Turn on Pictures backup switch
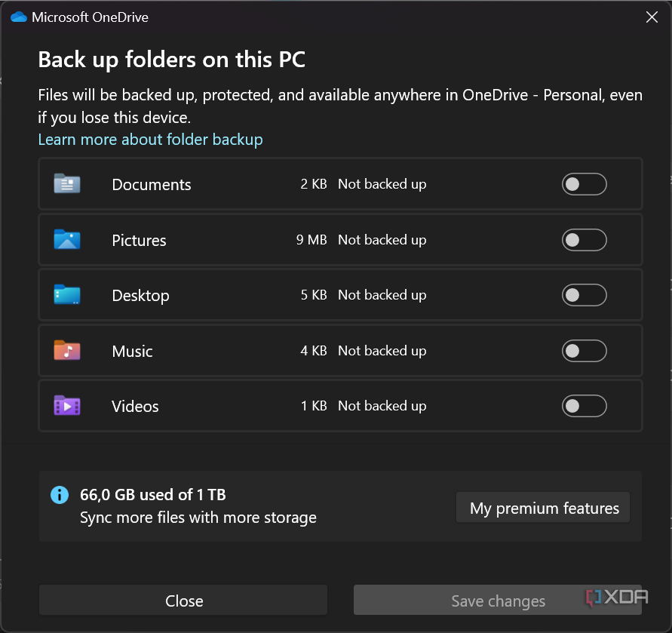The height and width of the screenshot is (633, 672). [x=584, y=240]
